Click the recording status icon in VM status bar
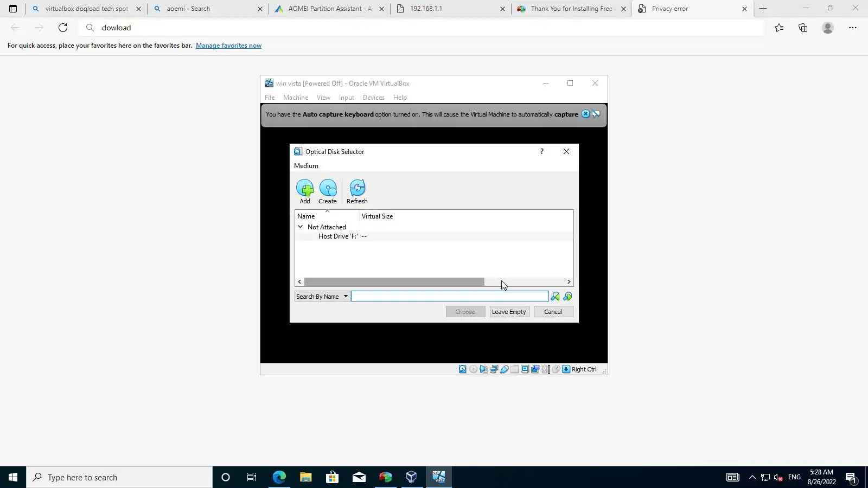868x488 pixels. (x=535, y=369)
